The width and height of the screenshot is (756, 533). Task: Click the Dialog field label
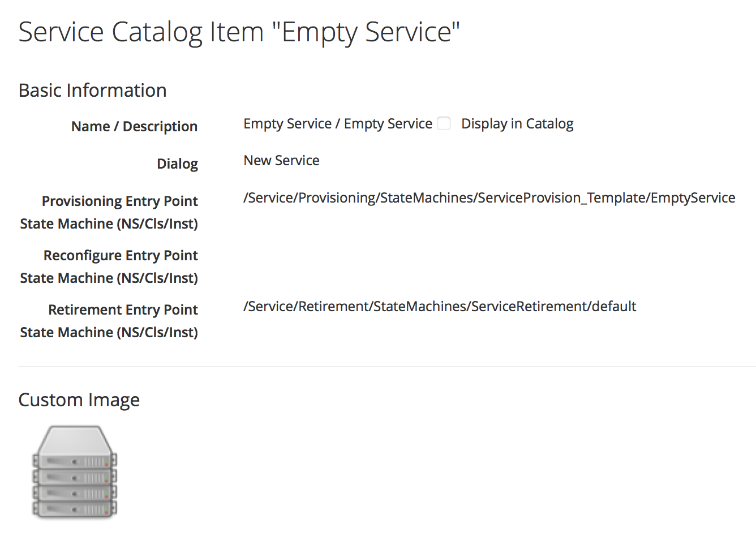click(177, 164)
